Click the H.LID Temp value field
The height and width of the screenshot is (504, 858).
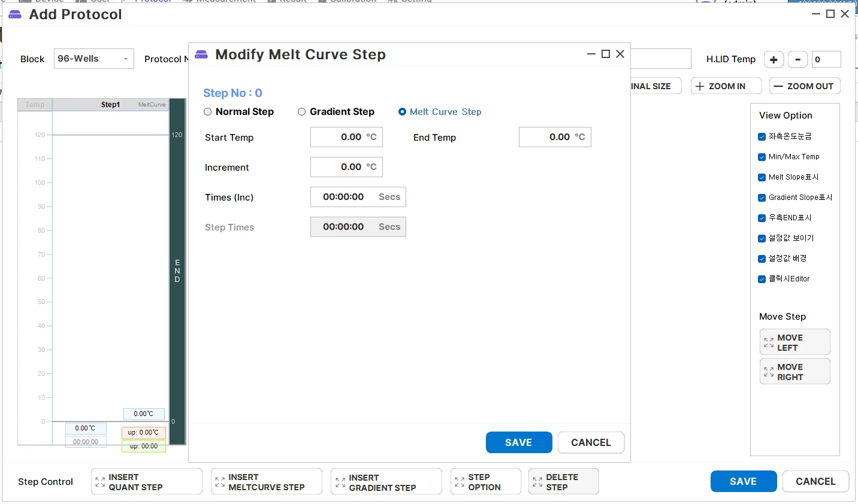[x=826, y=59]
